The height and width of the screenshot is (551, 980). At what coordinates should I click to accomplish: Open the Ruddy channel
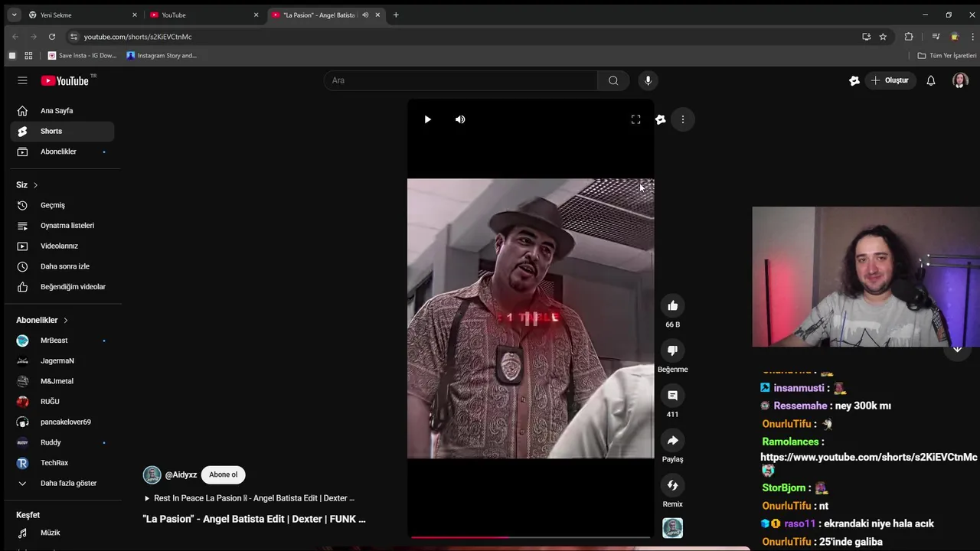point(63,442)
